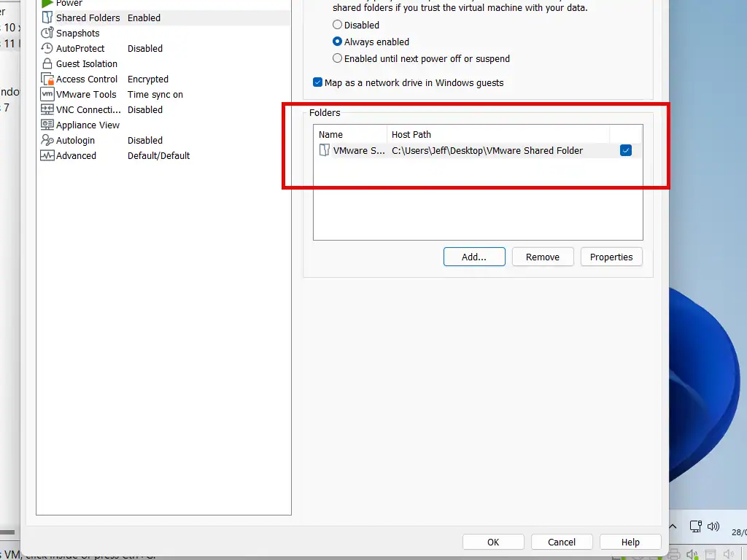Click the Add... button
This screenshot has width=747, height=560.
click(474, 257)
